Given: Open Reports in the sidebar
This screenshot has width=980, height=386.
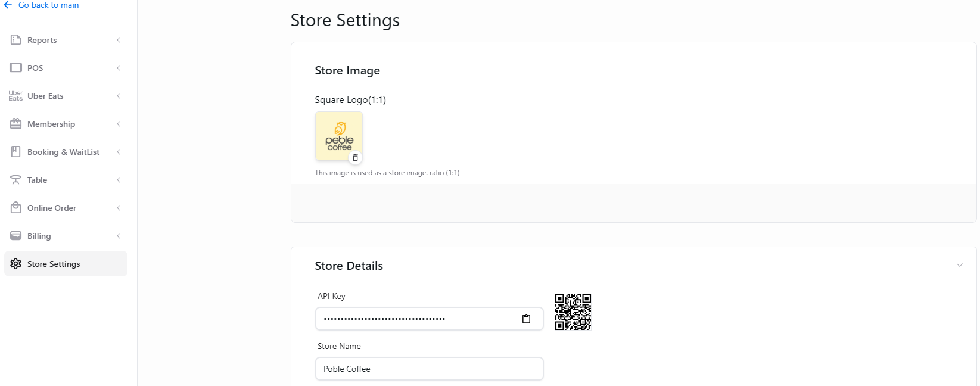Looking at the screenshot, I should 66,40.
